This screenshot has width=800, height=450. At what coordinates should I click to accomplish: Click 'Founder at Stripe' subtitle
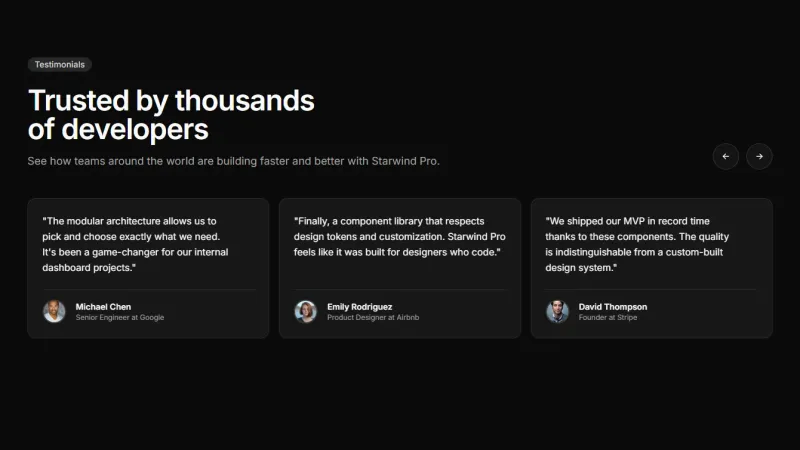pyautogui.click(x=607, y=317)
